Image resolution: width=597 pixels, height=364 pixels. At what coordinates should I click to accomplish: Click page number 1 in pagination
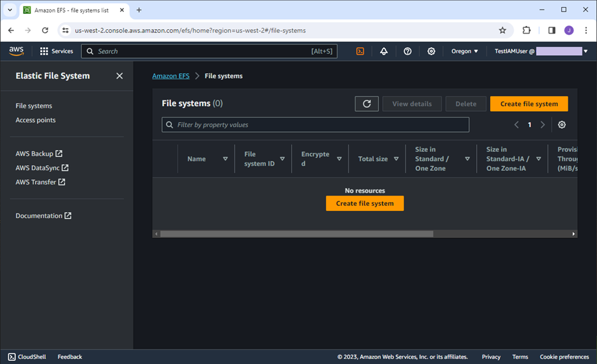click(529, 125)
